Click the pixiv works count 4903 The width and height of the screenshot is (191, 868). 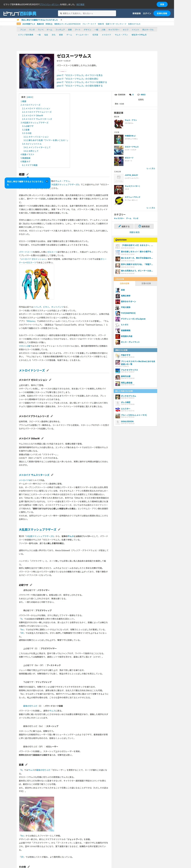[x=143, y=95]
